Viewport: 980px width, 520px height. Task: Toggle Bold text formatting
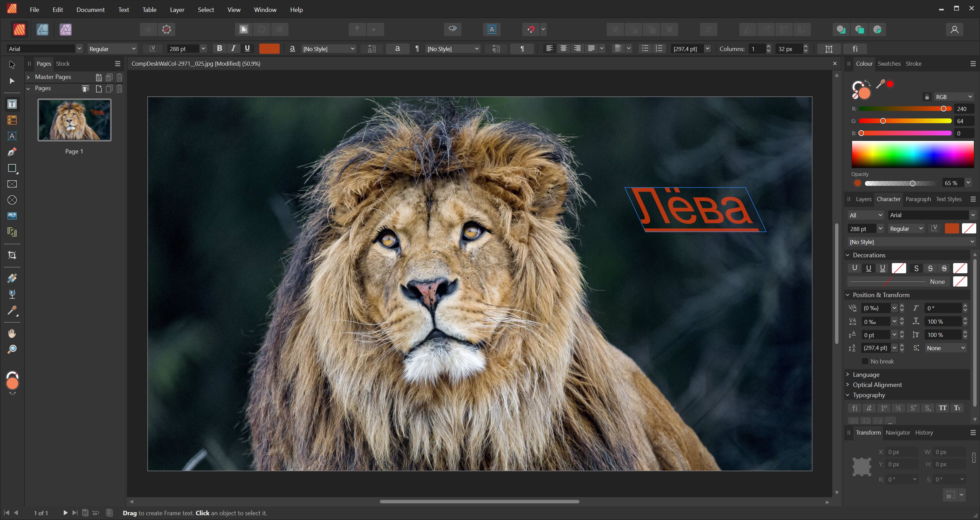[219, 48]
